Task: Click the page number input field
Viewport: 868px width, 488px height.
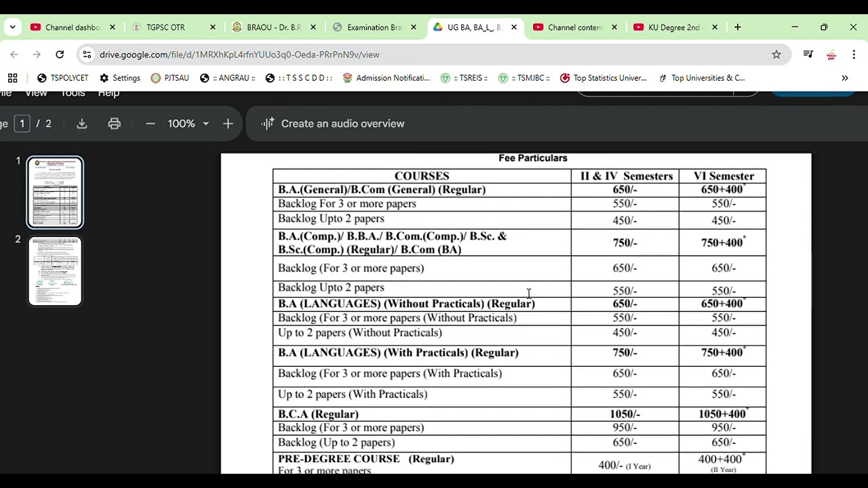Action: click(x=22, y=123)
